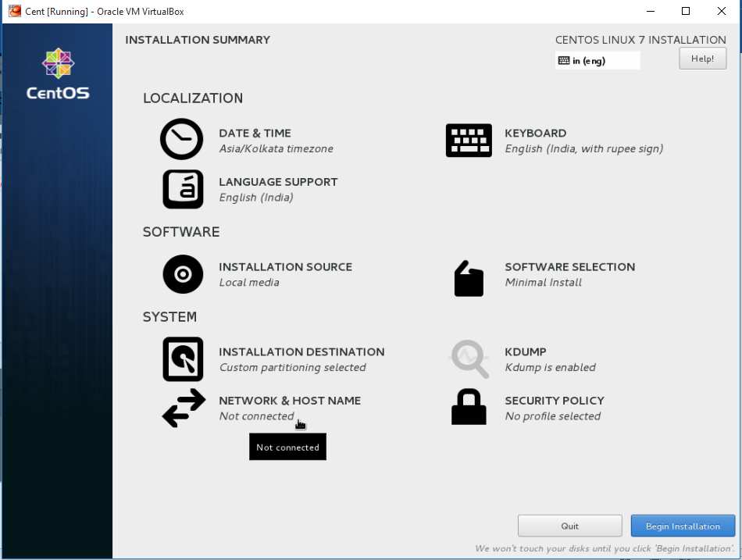Click the Begin Installation button

coord(683,526)
